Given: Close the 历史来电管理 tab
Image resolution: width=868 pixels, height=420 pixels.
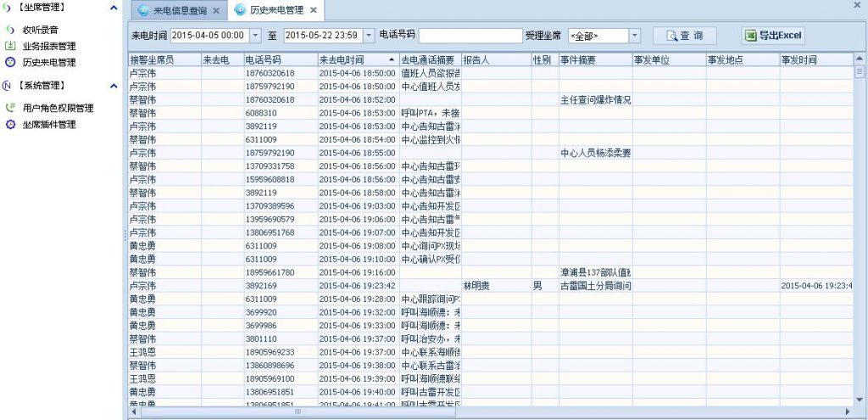Looking at the screenshot, I should pyautogui.click(x=313, y=11).
